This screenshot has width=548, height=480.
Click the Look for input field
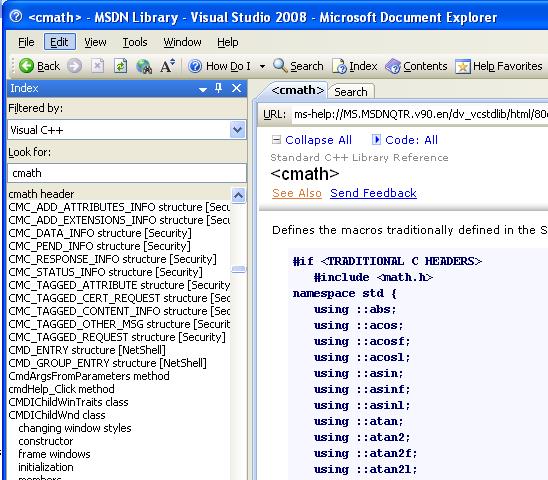click(x=127, y=173)
